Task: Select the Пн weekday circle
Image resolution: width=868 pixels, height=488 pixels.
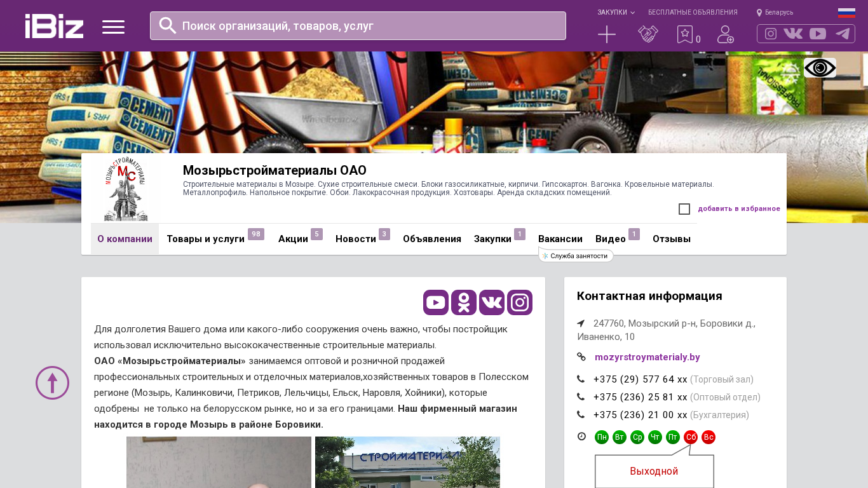Action: click(602, 437)
